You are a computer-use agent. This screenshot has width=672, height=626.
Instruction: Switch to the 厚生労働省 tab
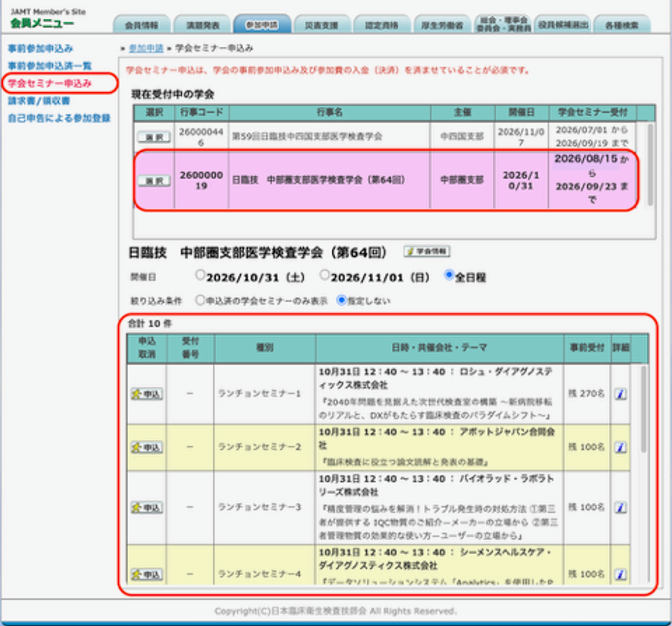pyautogui.click(x=442, y=24)
